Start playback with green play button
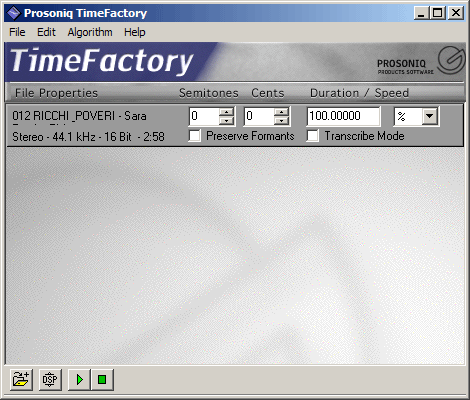This screenshot has width=470, height=400. 79,379
